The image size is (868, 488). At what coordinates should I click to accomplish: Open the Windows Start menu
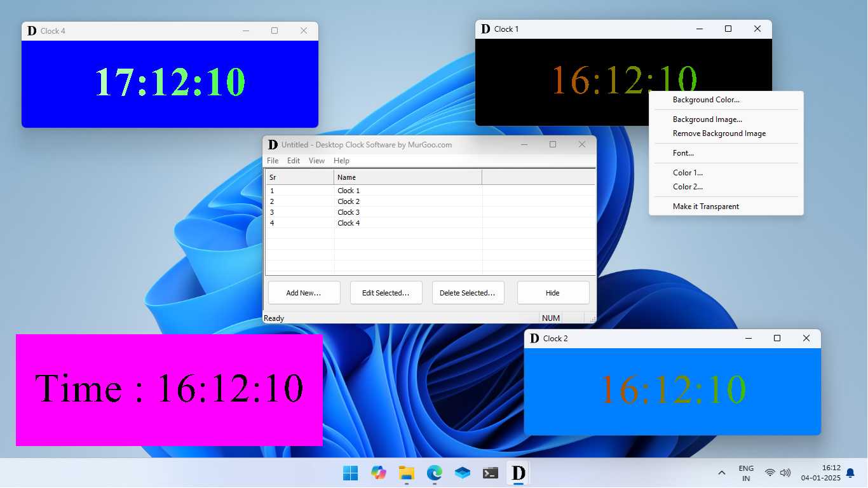tap(350, 473)
